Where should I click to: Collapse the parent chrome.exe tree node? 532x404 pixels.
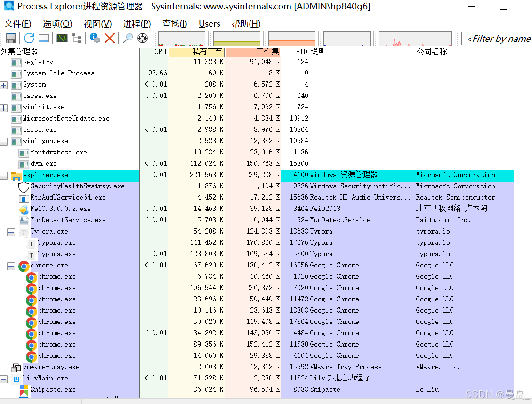pos(11,267)
